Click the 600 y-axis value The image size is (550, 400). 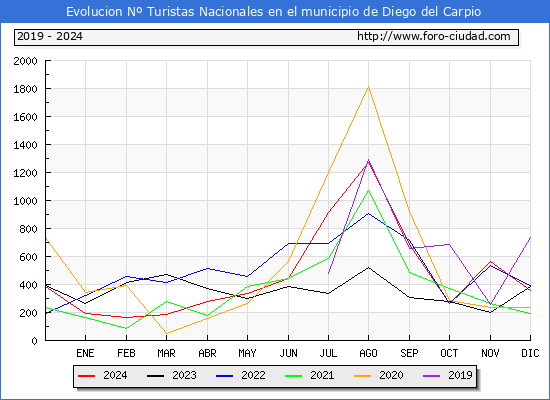[28, 257]
